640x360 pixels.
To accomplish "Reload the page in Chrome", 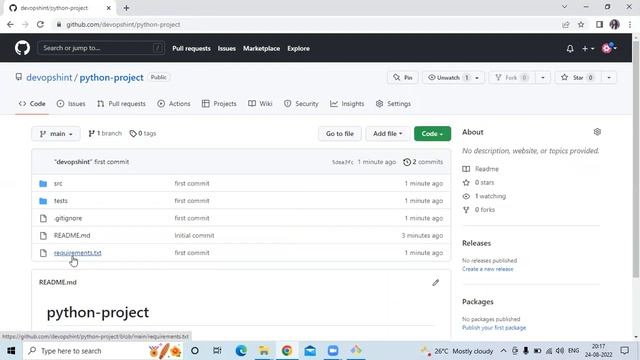I will [40, 24].
